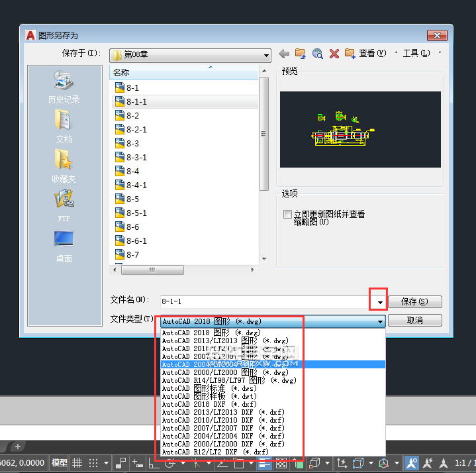Click the file list horizontal scrollbar thumb
Image resolution: width=476 pixels, height=473 pixels.
(x=152, y=270)
